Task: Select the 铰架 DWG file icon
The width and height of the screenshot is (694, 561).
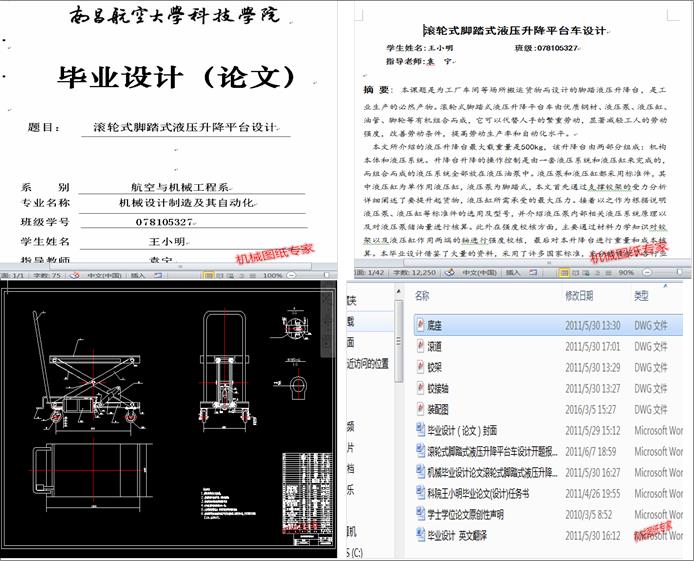Action: pos(420,367)
